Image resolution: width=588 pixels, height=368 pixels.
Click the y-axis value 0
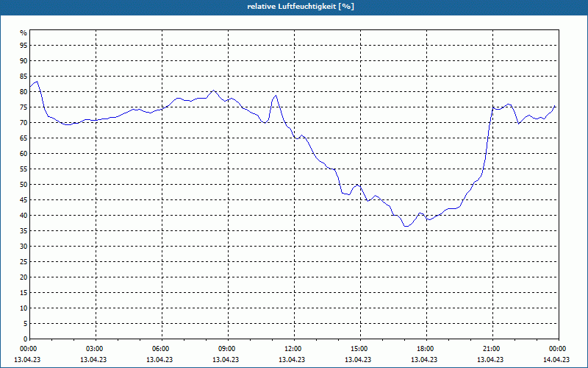(25, 339)
